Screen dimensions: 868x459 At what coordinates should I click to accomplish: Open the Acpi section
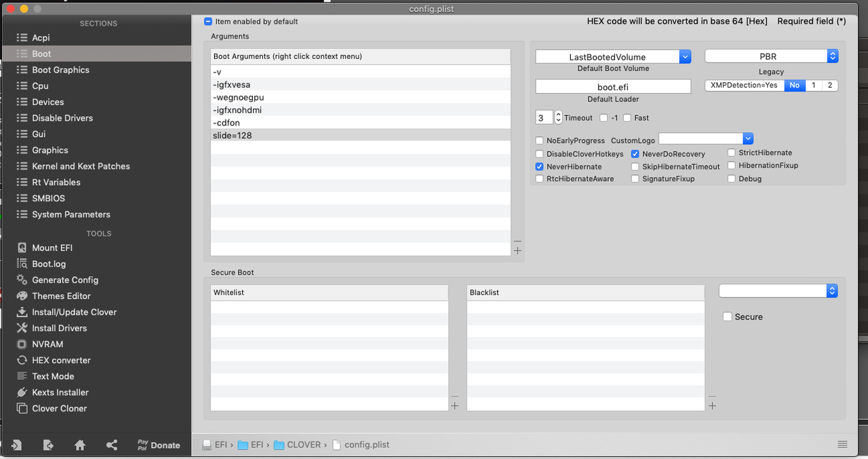click(41, 38)
